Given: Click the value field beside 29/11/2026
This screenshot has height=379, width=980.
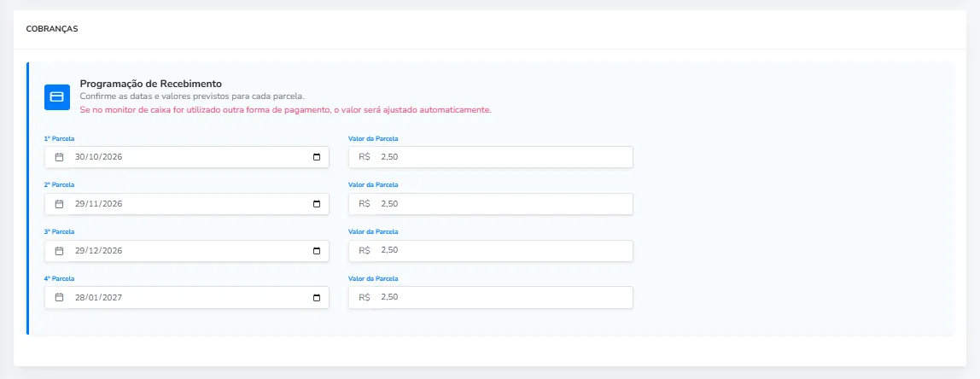Looking at the screenshot, I should (491, 204).
